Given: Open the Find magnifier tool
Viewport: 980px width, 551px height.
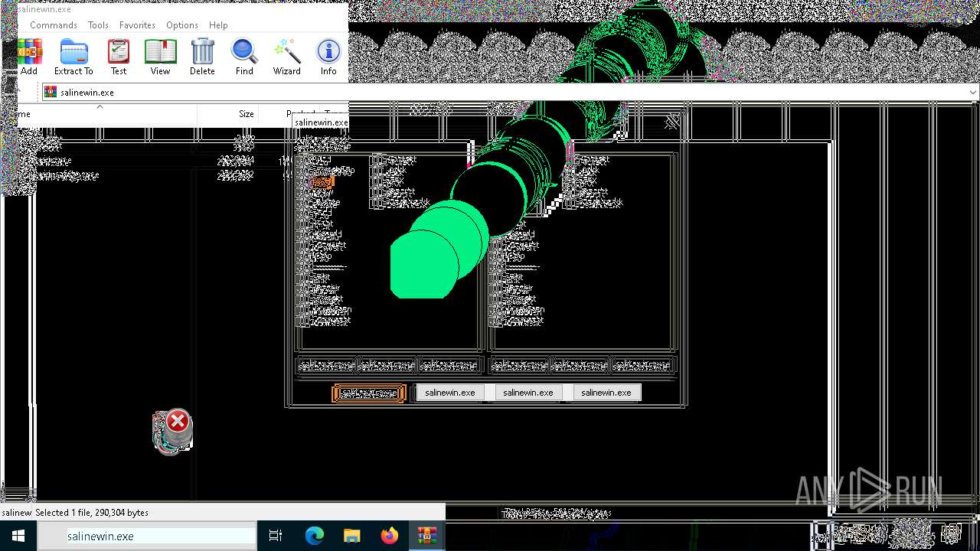Looking at the screenshot, I should pos(244,57).
